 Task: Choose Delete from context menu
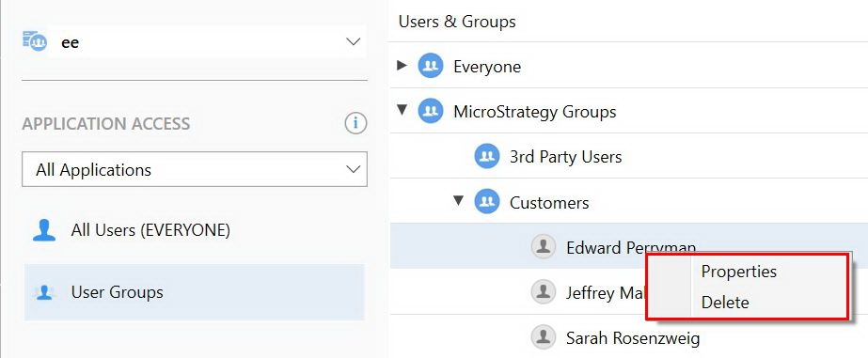pyautogui.click(x=748, y=303)
